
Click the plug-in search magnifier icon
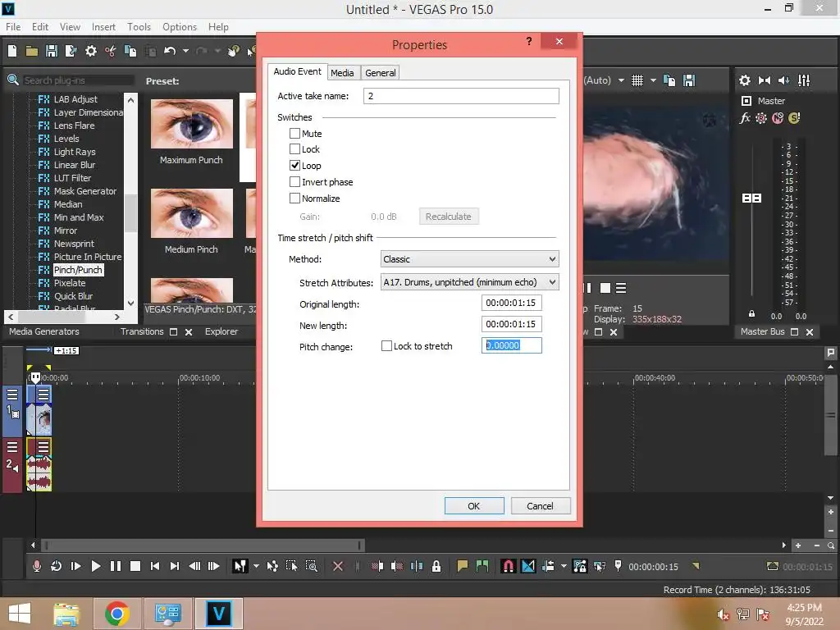click(x=13, y=80)
